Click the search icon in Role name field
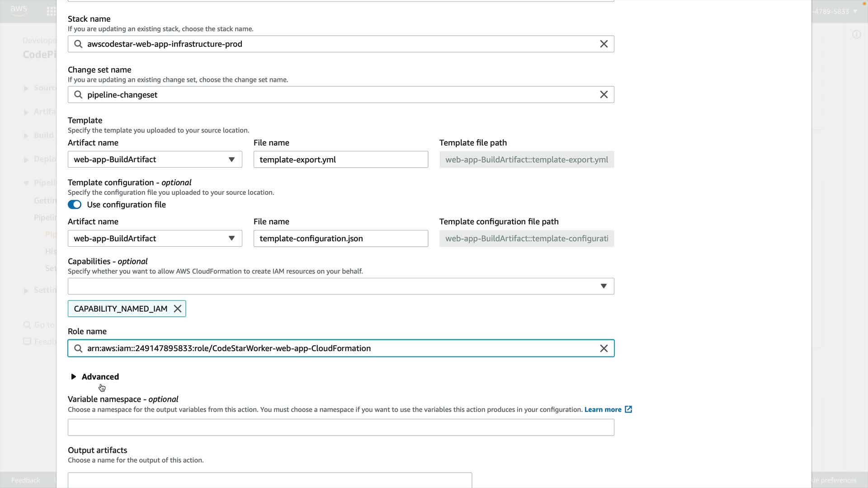Image resolution: width=868 pixels, height=488 pixels. tap(78, 348)
